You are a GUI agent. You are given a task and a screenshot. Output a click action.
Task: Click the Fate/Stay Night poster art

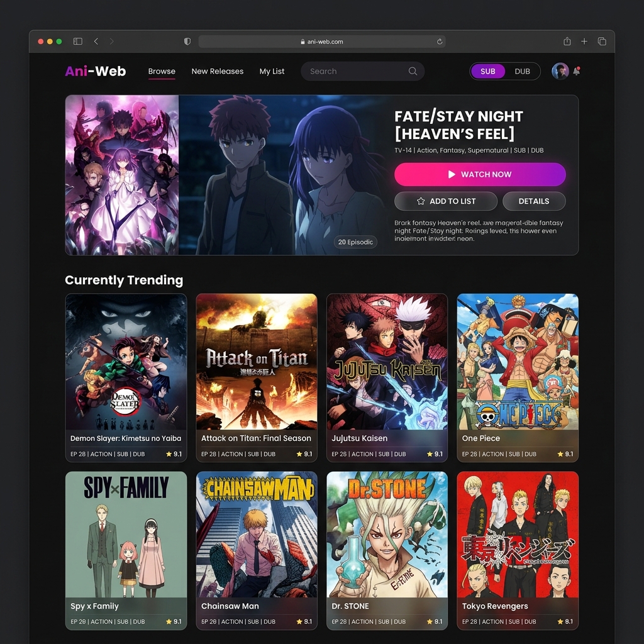point(122,175)
